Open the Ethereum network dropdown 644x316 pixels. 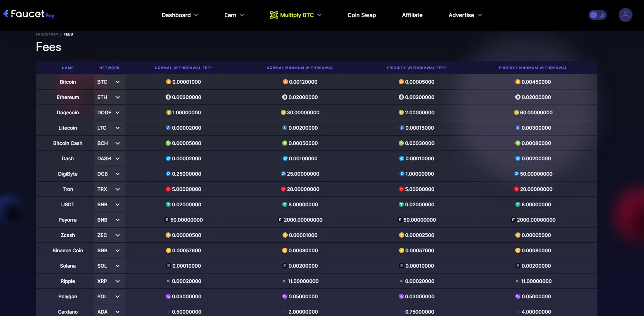click(109, 97)
